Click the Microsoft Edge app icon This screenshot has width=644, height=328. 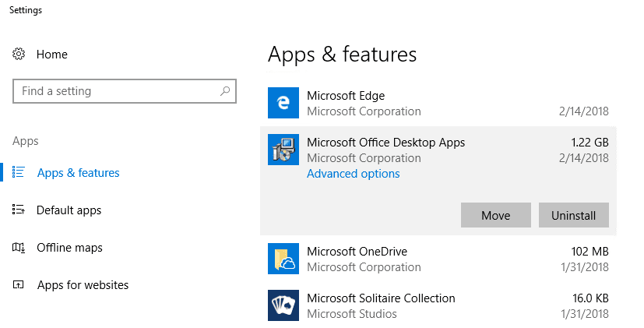283,103
